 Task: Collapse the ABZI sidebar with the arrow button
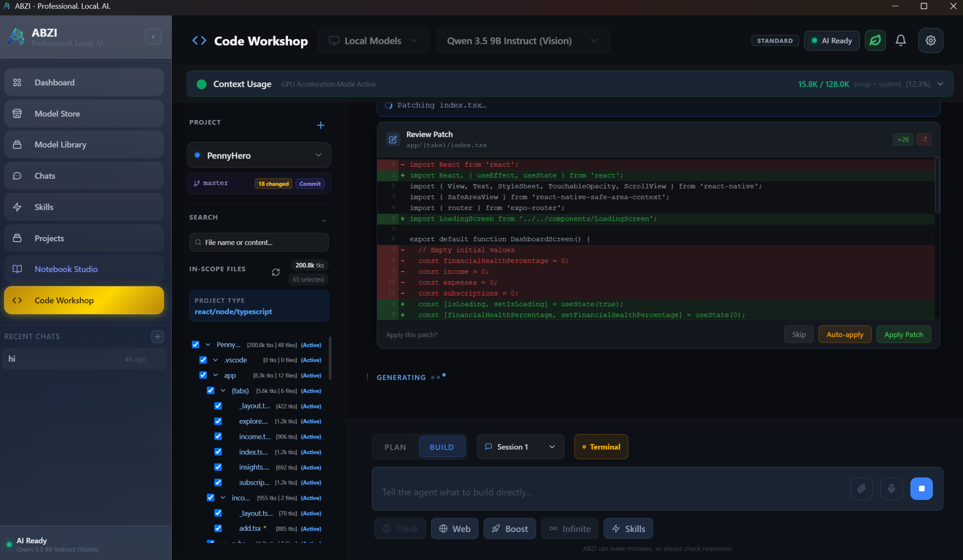pos(153,37)
